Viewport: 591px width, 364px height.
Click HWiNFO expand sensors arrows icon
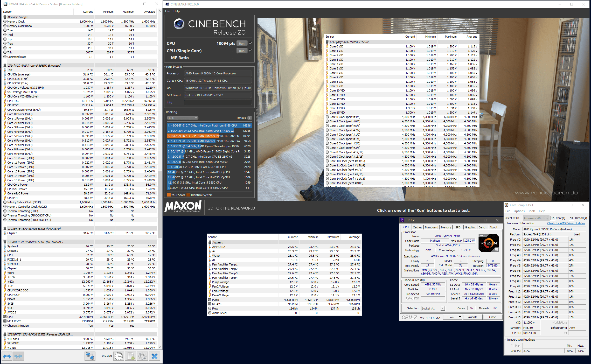[7, 356]
